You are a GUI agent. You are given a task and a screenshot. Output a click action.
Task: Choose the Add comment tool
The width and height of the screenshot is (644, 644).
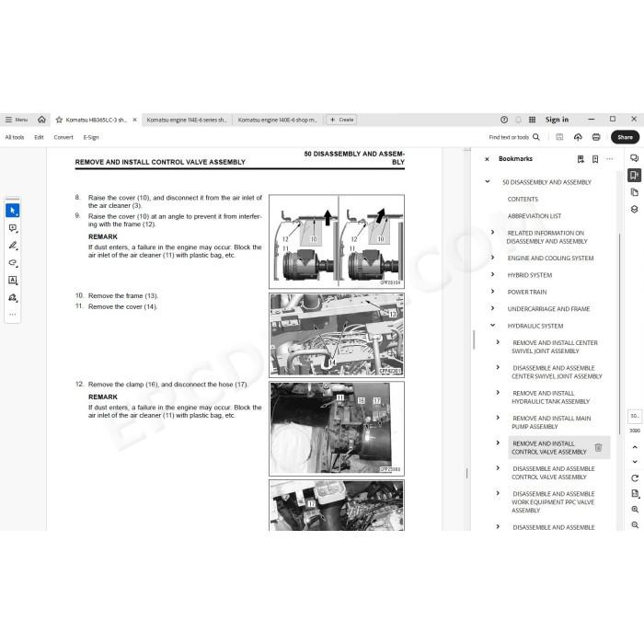coord(13,228)
